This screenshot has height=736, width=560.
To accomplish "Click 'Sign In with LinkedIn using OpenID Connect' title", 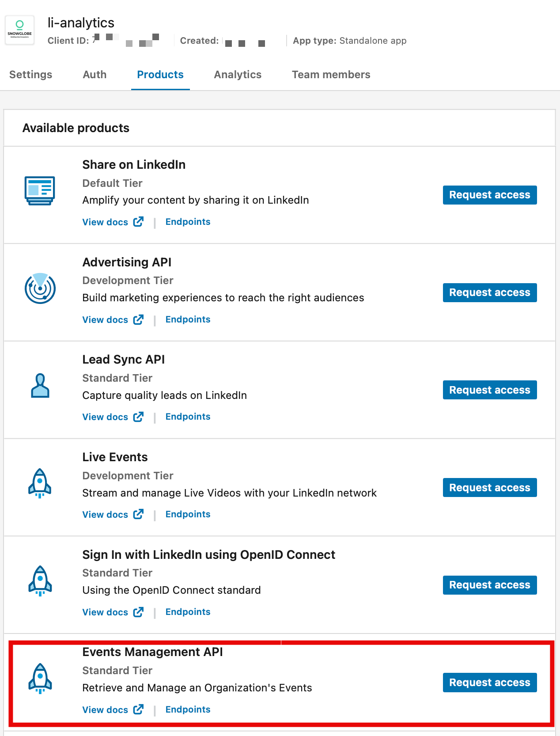I will pyautogui.click(x=209, y=555).
